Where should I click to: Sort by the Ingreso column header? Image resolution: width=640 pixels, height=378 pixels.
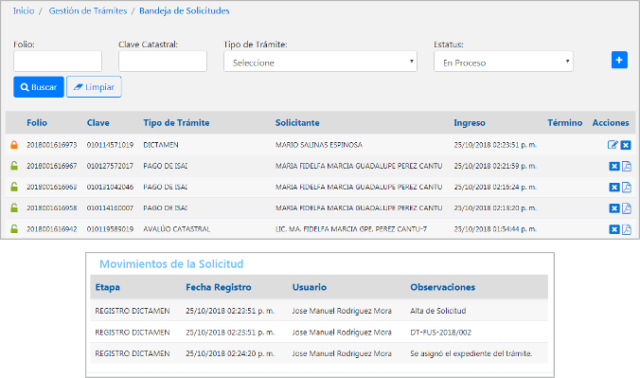coord(469,122)
